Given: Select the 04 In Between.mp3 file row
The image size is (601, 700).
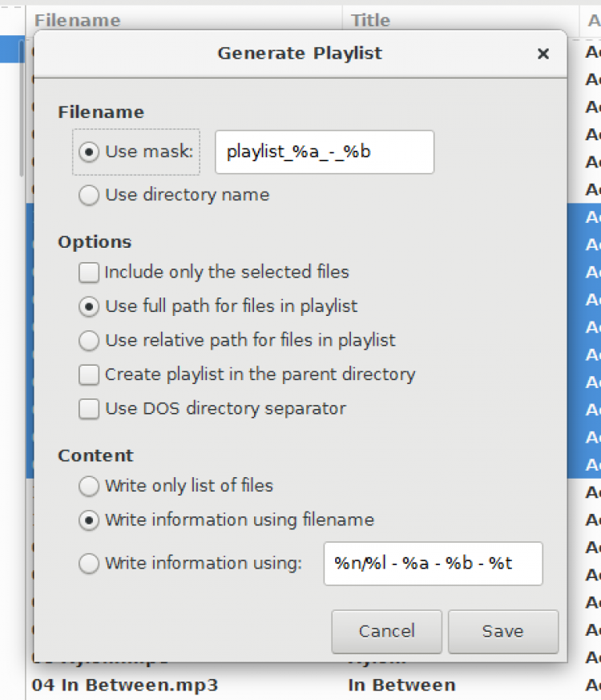Looking at the screenshot, I should click(124, 686).
